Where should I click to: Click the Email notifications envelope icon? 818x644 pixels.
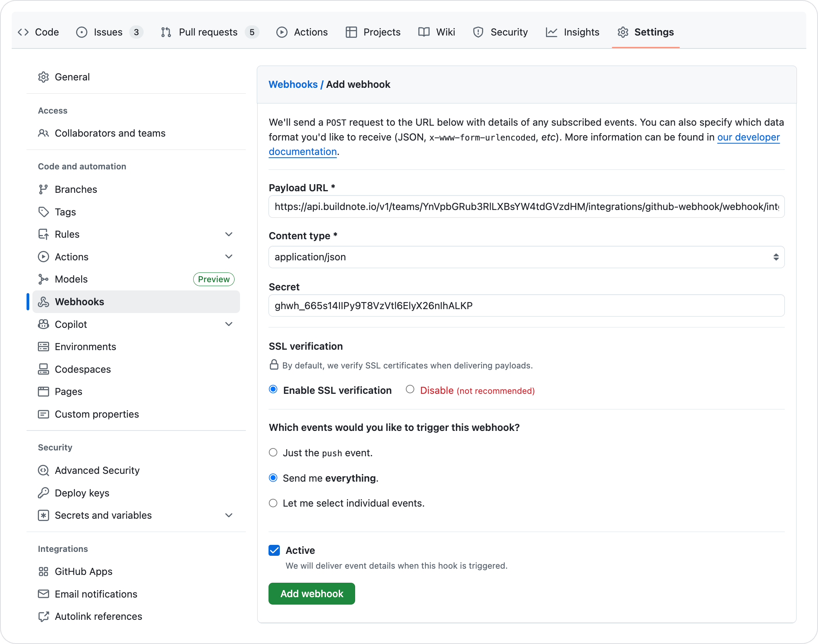43,594
